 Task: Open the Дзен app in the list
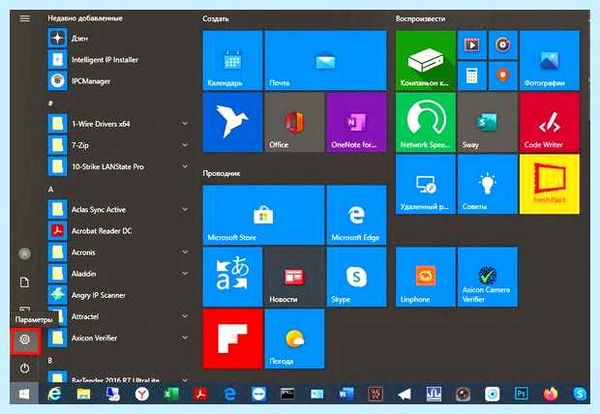(119, 38)
